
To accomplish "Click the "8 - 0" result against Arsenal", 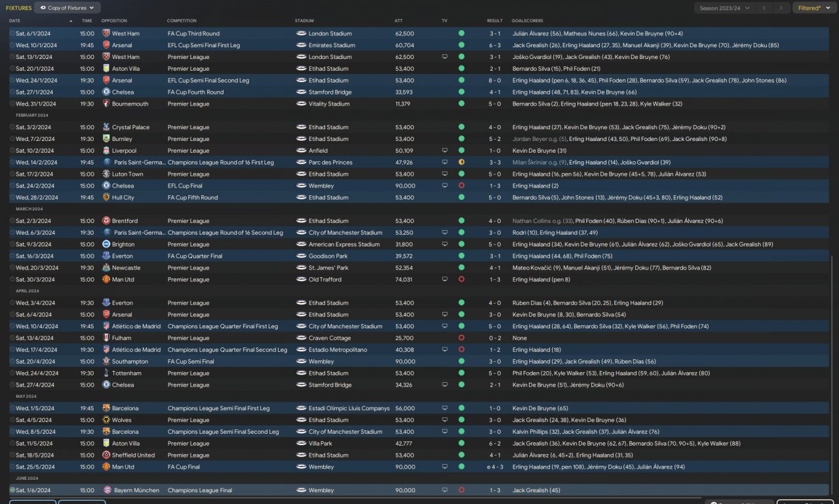I will (x=495, y=81).
